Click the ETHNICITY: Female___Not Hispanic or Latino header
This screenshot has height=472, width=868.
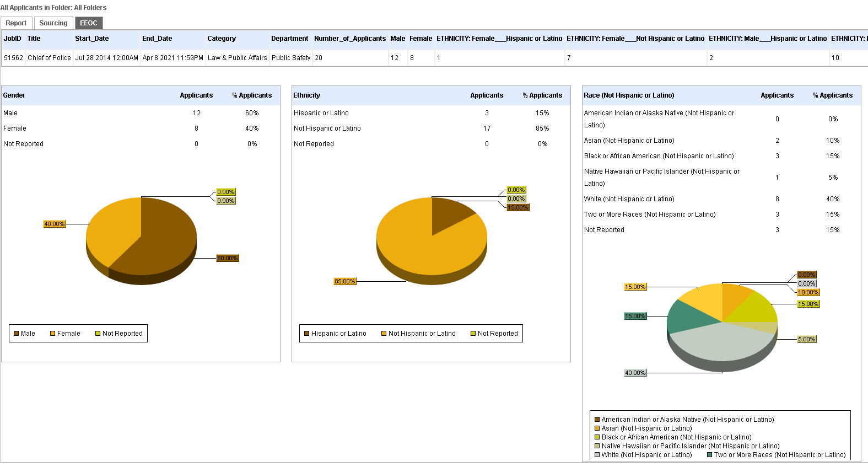point(635,39)
